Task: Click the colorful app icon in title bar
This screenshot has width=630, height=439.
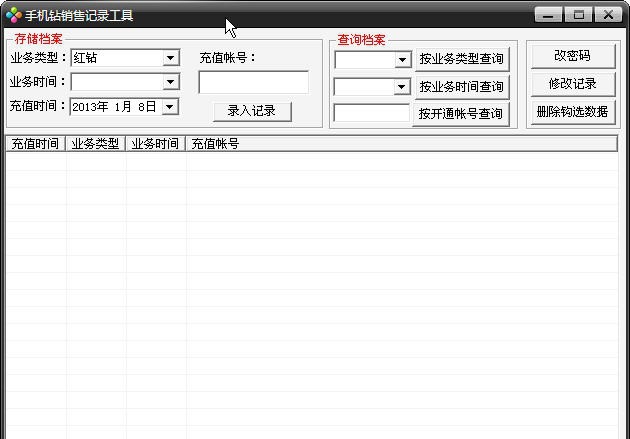Action: [x=14, y=15]
